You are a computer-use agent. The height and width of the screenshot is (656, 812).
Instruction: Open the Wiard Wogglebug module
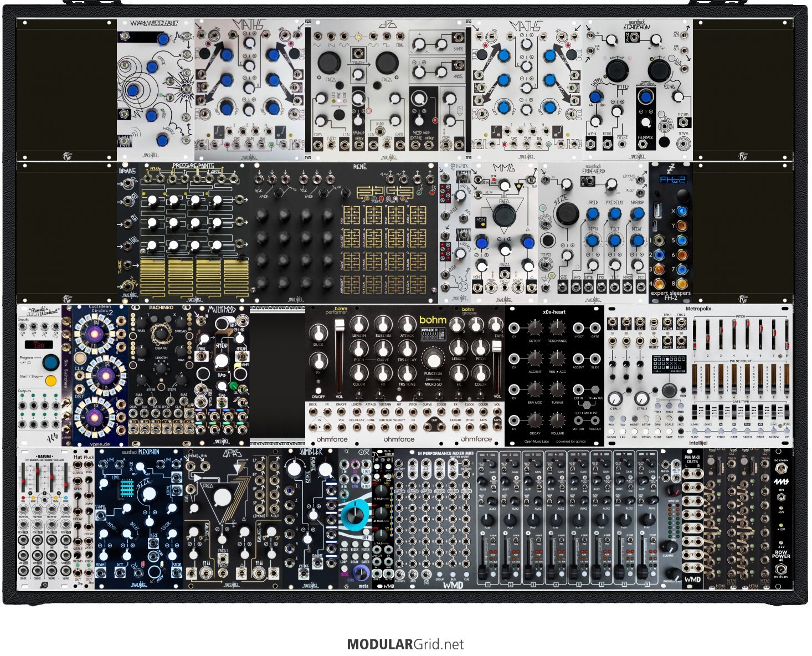(x=156, y=90)
